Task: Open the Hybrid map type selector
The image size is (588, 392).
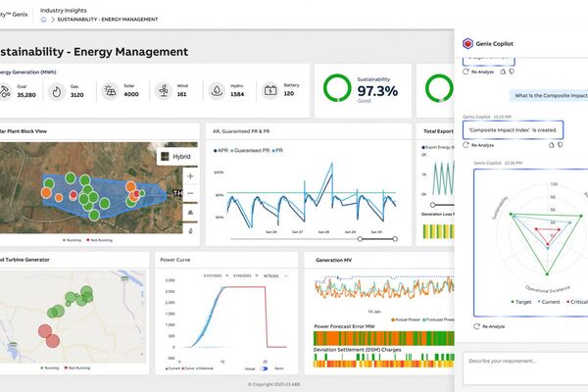Action: tap(171, 155)
